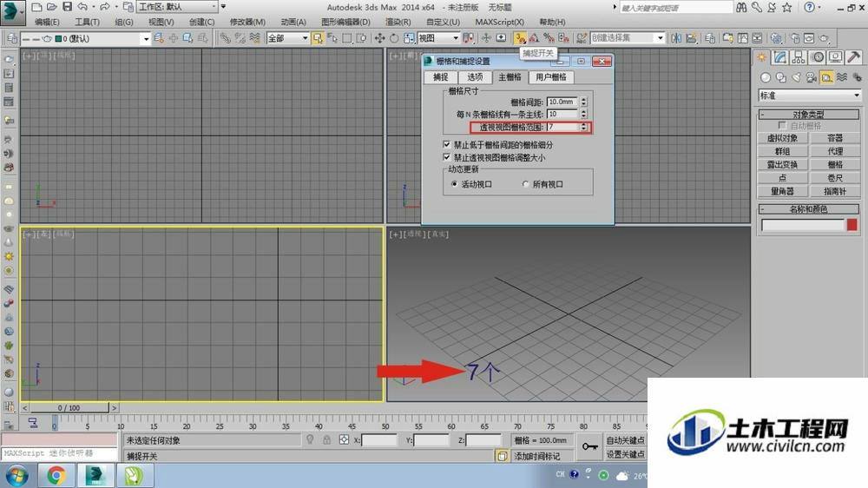Click the Undo arrow icon
This screenshot has width=868, height=488.
(82, 7)
